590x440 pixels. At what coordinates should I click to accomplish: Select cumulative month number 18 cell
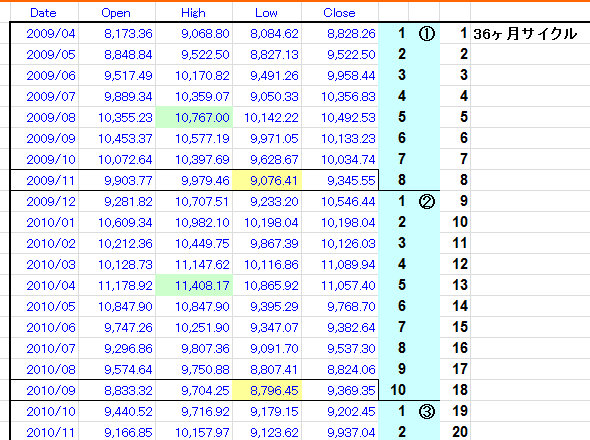click(460, 390)
